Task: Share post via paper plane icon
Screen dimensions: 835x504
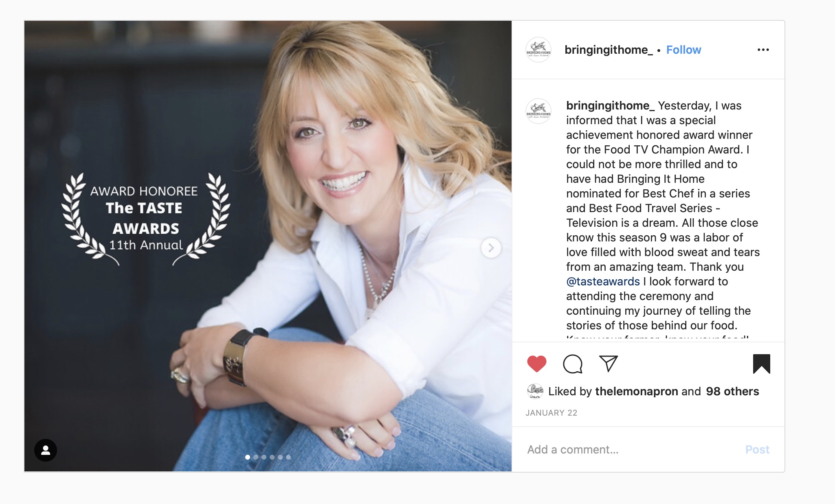Action: pyautogui.click(x=609, y=363)
